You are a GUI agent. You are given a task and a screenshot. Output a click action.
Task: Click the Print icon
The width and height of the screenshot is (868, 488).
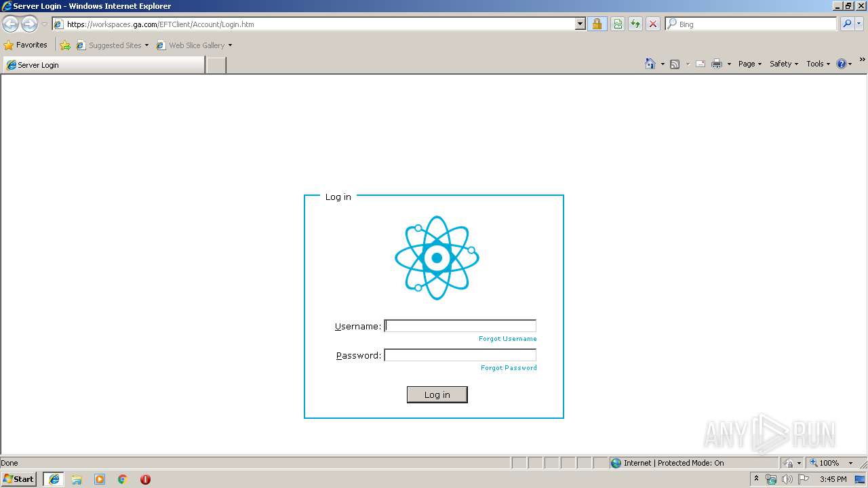point(717,64)
